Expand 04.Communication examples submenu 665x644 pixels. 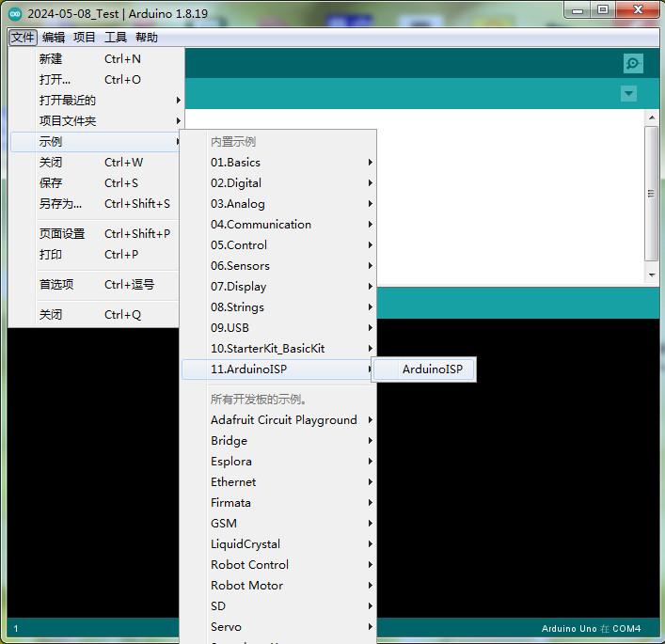278,225
